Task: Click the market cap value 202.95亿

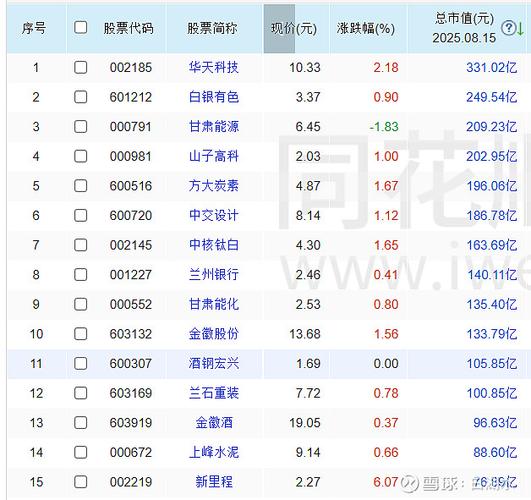Action: pos(492,156)
